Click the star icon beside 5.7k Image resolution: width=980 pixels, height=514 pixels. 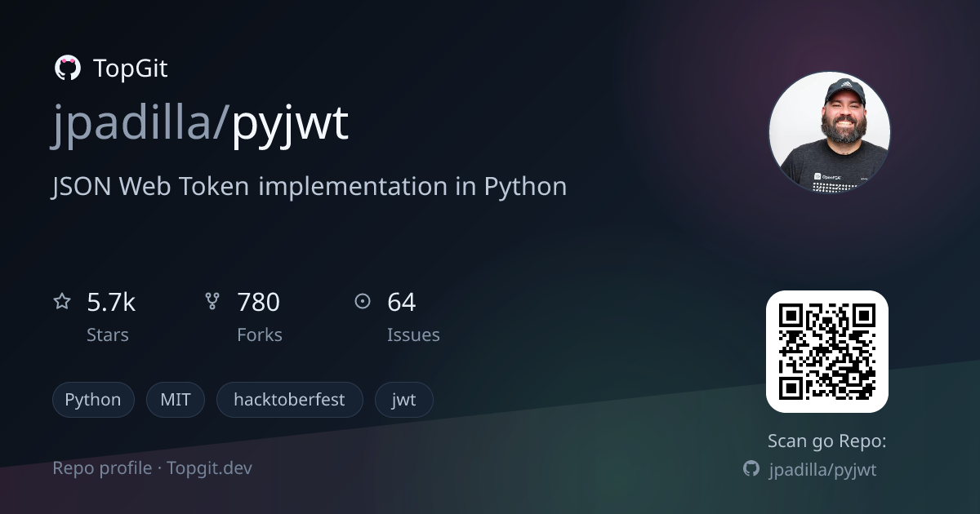[x=62, y=302]
